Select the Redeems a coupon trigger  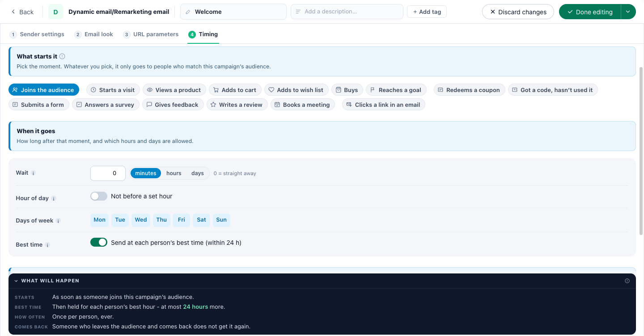tap(470, 90)
